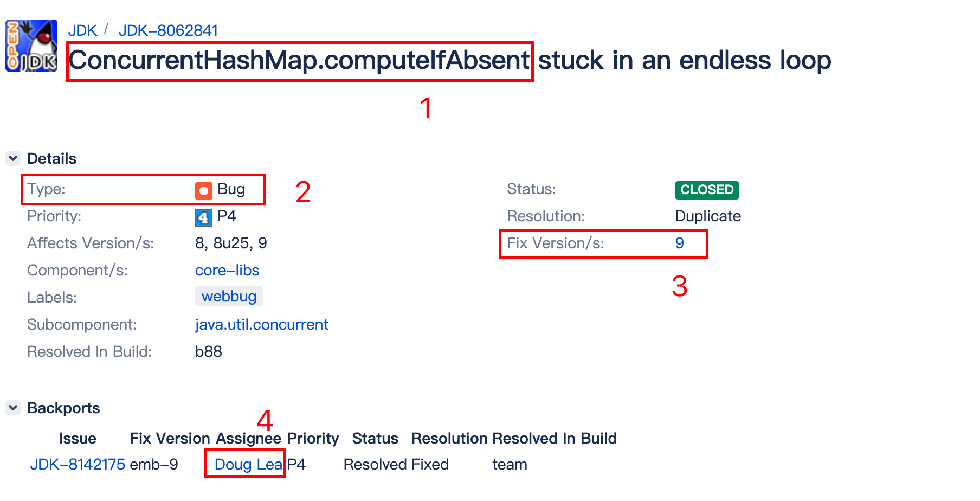Image resolution: width=980 pixels, height=501 pixels.
Task: Open the java.util.concurrent subcomponent link
Action: pyautogui.click(x=261, y=324)
